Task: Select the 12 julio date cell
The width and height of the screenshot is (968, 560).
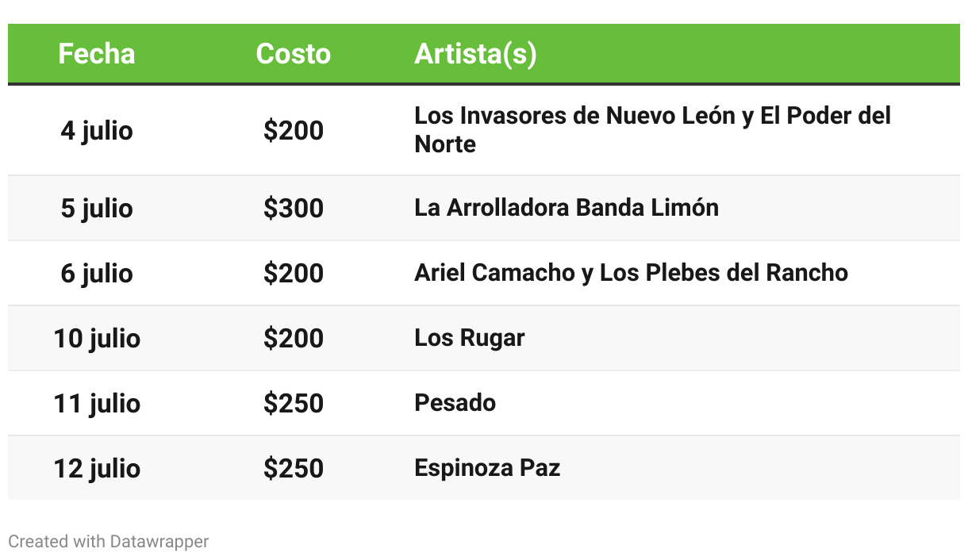Action: coord(97,468)
